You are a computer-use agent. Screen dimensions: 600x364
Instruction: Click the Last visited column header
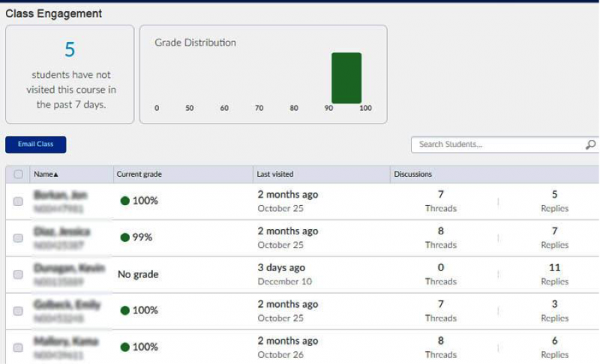point(274,175)
